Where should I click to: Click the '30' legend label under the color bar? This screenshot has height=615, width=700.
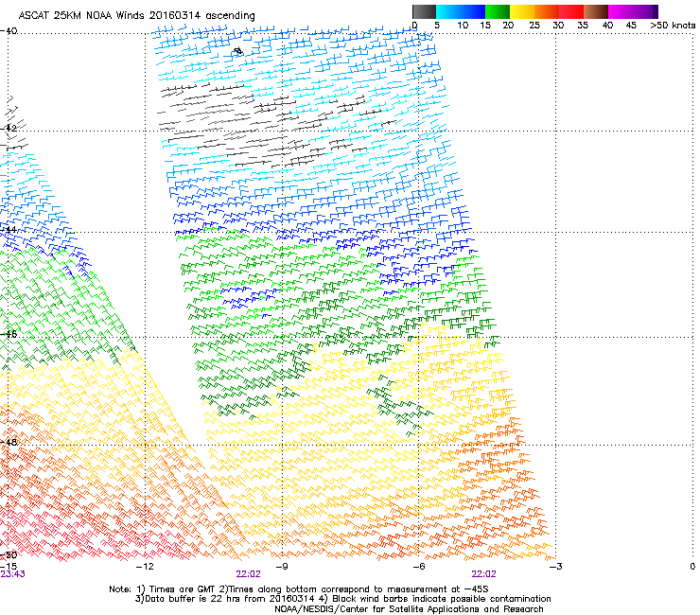(558, 26)
